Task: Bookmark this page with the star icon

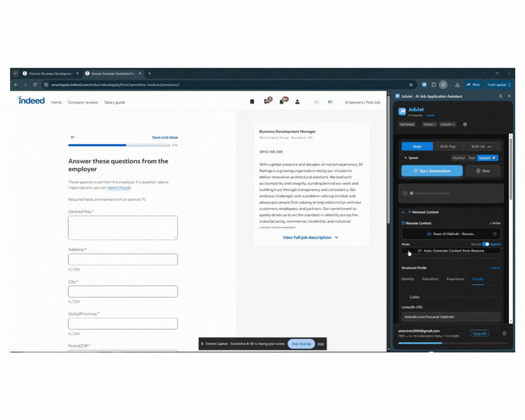Action: click(411, 85)
